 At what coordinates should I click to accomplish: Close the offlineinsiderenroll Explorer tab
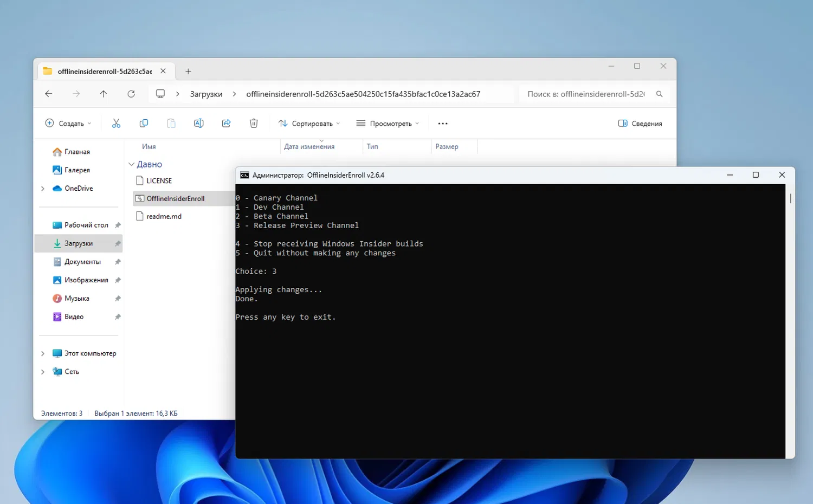click(x=163, y=71)
